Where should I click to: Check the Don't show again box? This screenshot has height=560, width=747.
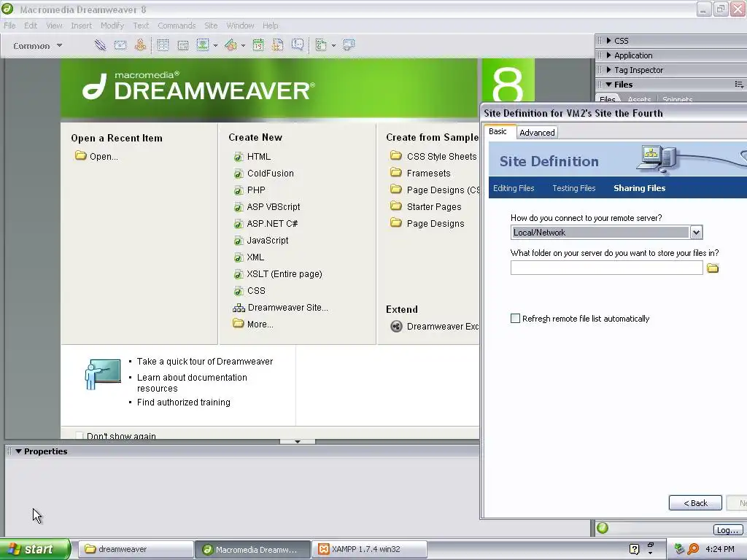(80, 436)
